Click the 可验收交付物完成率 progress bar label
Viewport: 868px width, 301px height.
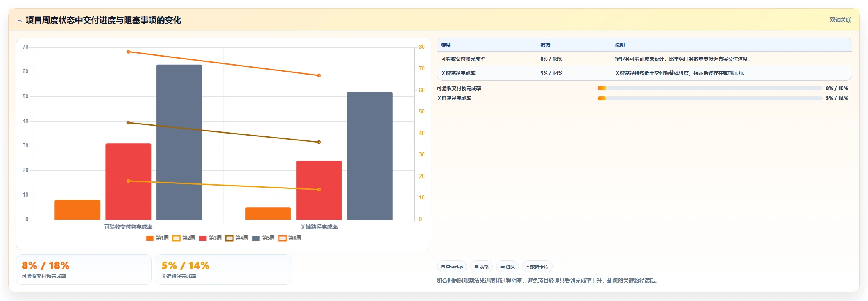click(x=459, y=88)
